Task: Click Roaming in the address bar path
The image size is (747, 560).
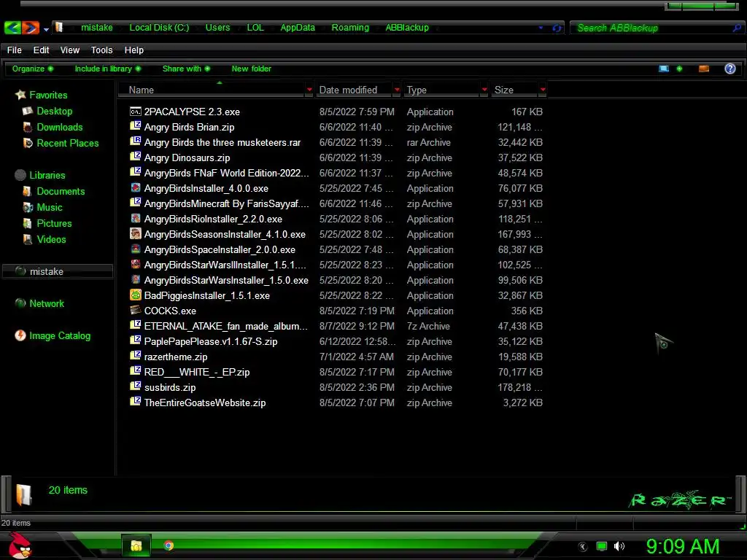Action: click(x=350, y=28)
